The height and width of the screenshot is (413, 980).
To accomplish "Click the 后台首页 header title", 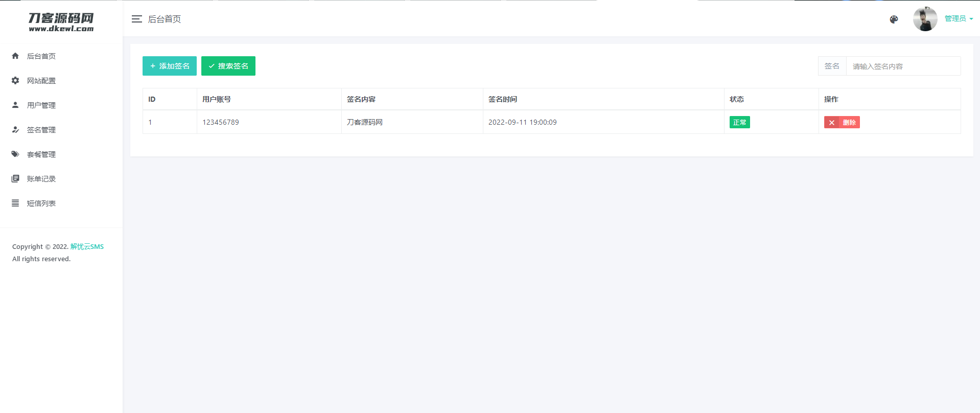I will [x=165, y=19].
